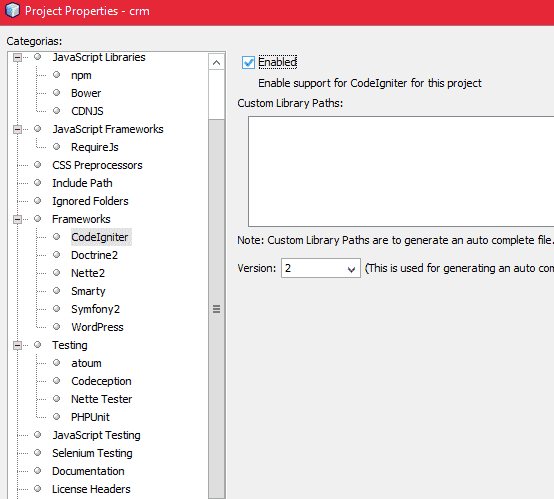Click the bullet icon beside npm
554x499 pixels.
tap(57, 75)
